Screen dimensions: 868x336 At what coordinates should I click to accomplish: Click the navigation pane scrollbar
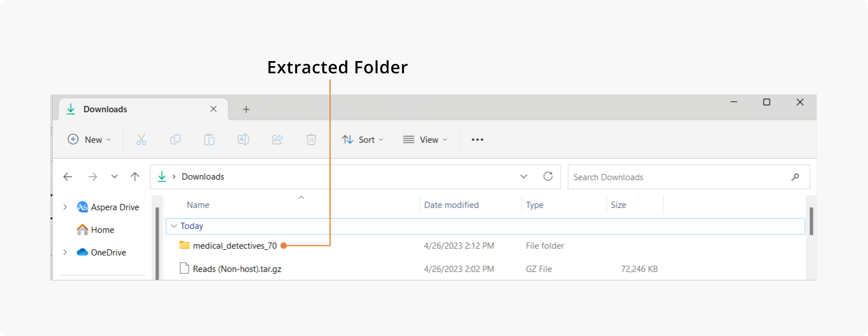[x=157, y=243]
